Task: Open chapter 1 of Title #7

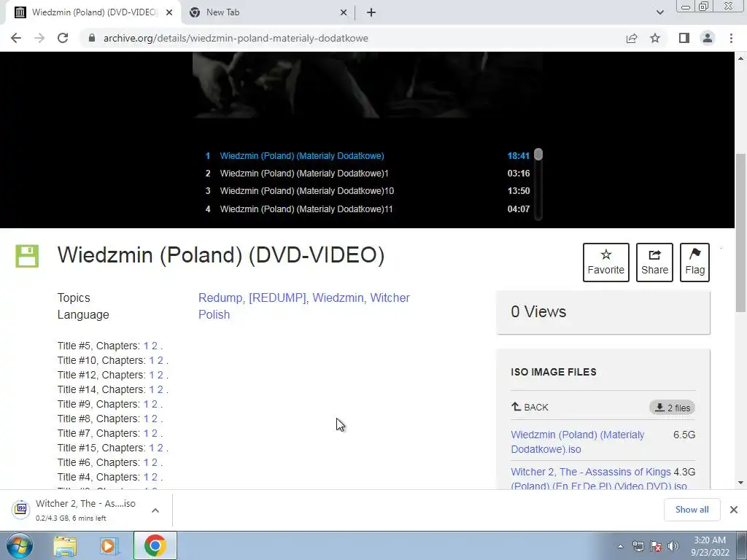Action: pyautogui.click(x=146, y=433)
